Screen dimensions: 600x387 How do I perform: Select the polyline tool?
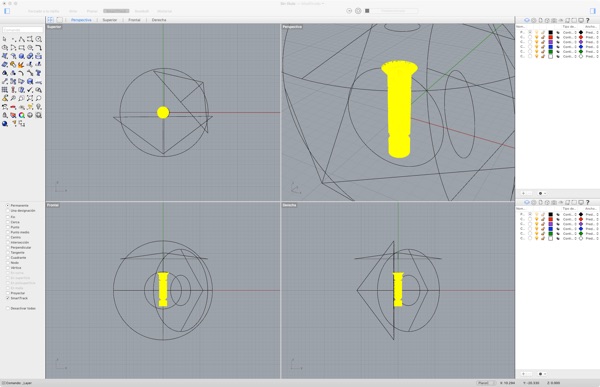coord(21,39)
